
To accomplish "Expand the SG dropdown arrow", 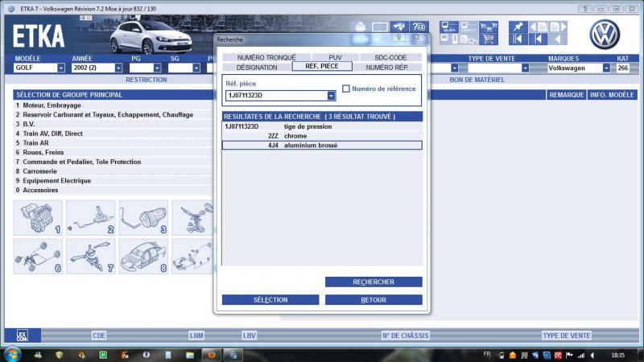I will [196, 68].
